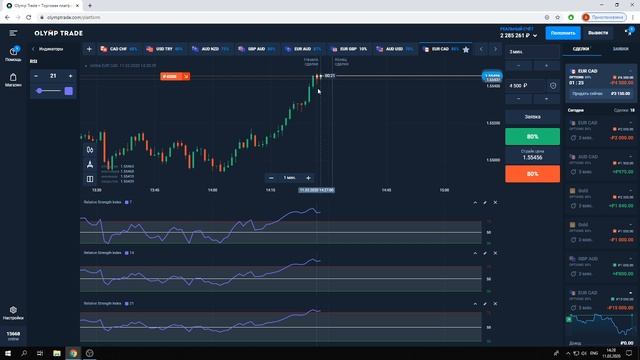
Task: Edit the RSI 14 indicator settings
Action: [485, 253]
